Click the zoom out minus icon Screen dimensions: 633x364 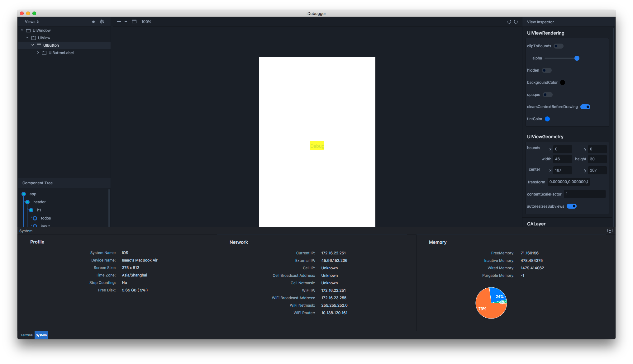tap(126, 21)
